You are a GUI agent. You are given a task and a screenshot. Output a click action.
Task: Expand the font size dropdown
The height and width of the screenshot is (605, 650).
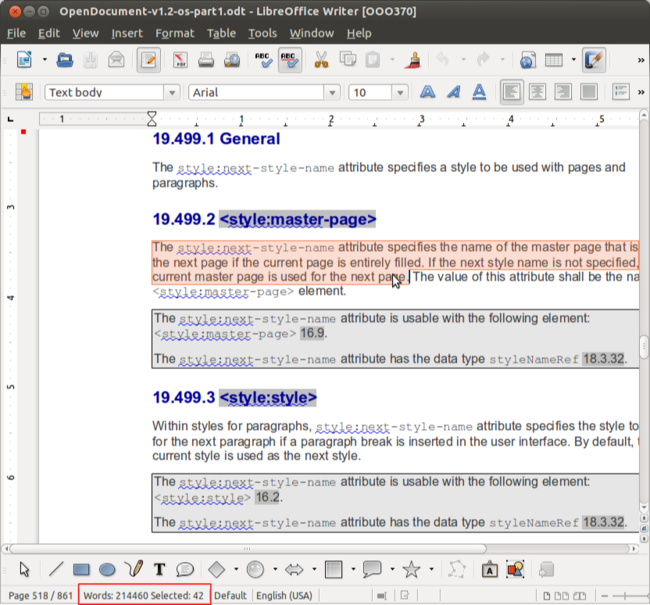400,93
